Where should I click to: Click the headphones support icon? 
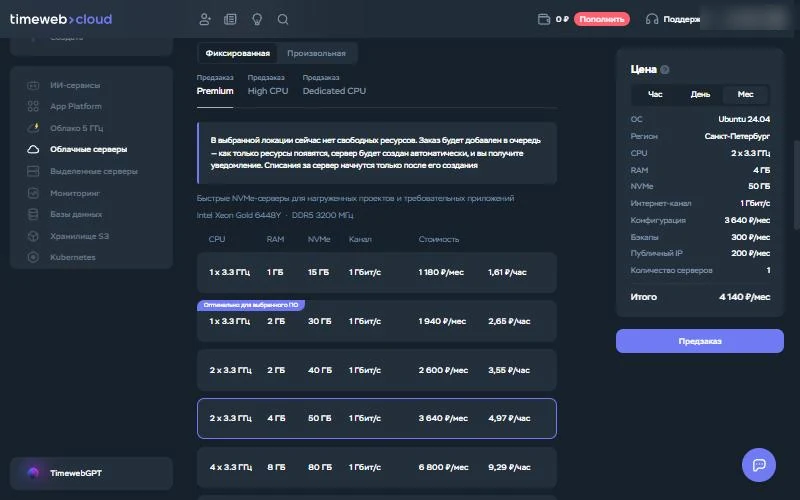[x=652, y=19]
